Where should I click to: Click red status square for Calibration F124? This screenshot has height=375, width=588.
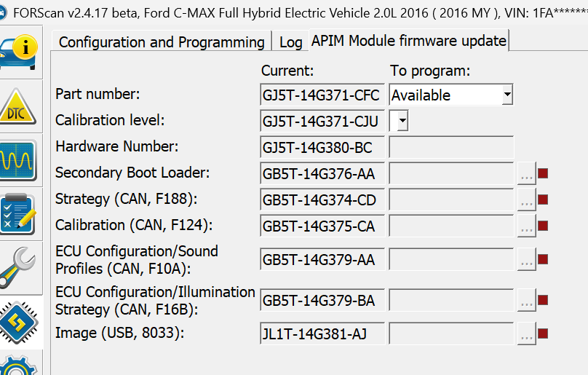click(x=543, y=226)
